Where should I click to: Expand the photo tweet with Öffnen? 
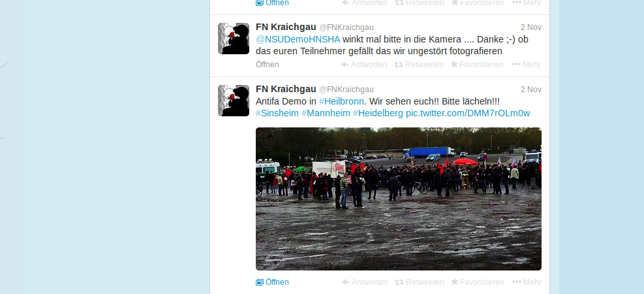[272, 282]
